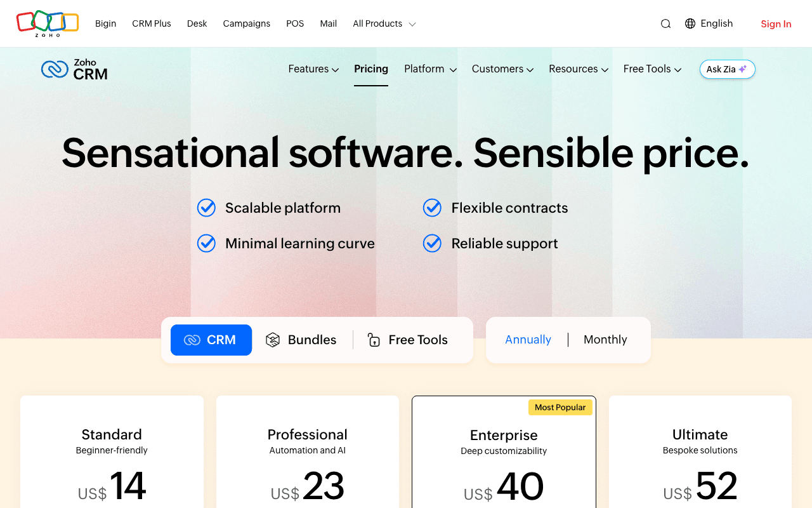Click the US$ 40 Enterprise price
This screenshot has height=508, width=812.
[x=504, y=487]
